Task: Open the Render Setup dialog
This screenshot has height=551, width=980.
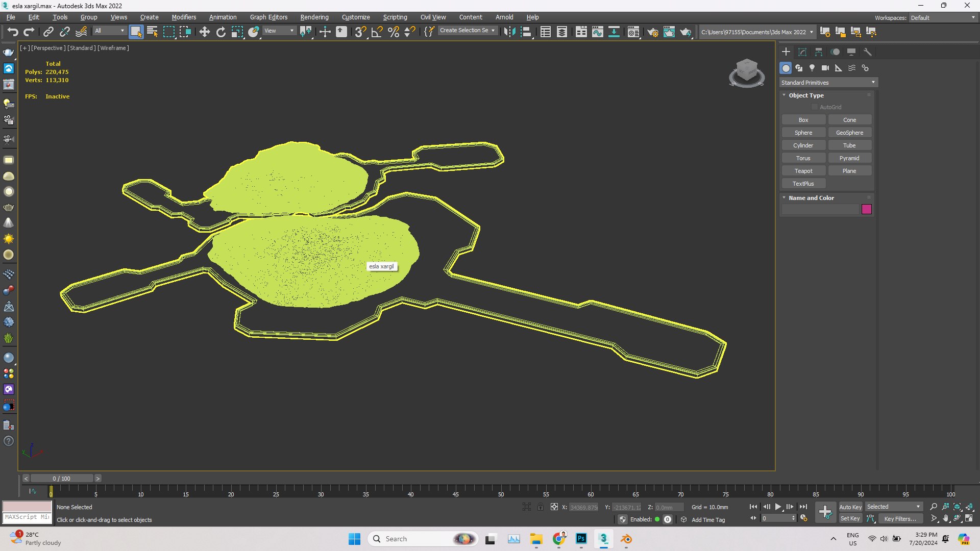Action: (653, 32)
